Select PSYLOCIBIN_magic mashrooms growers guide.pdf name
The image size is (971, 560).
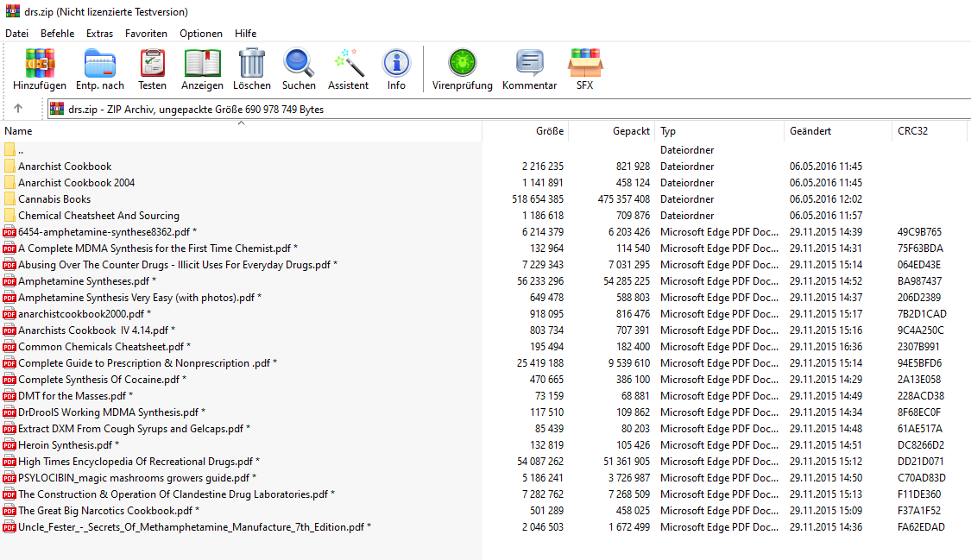tap(137, 478)
